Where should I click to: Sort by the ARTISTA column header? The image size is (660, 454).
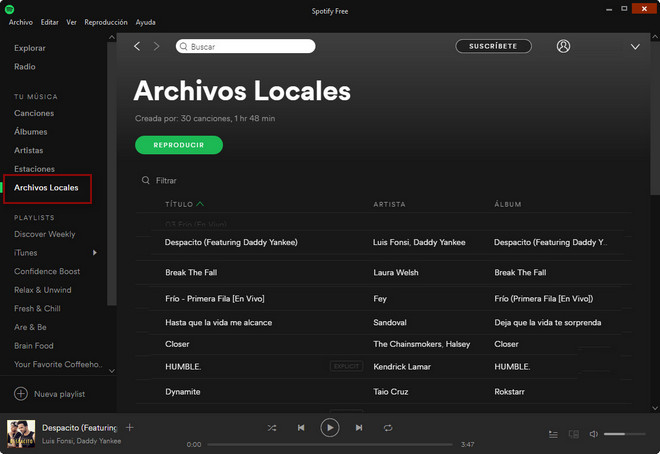click(389, 204)
